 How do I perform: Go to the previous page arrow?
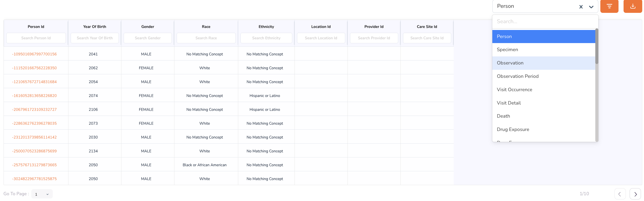[x=620, y=194]
